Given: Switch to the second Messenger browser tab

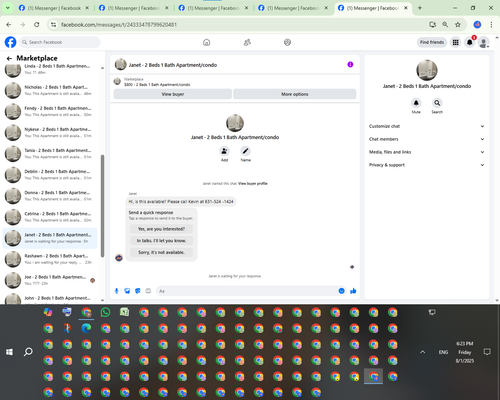Looking at the screenshot, I should coord(133,8).
